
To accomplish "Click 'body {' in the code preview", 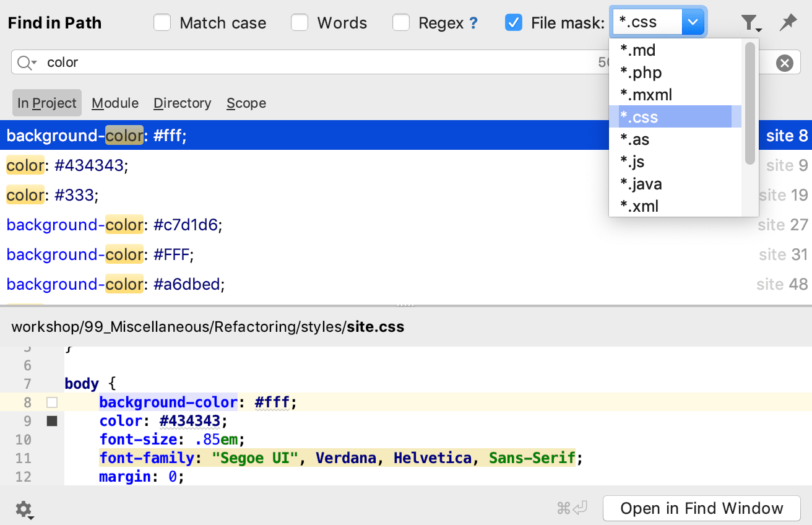I will 90,384.
